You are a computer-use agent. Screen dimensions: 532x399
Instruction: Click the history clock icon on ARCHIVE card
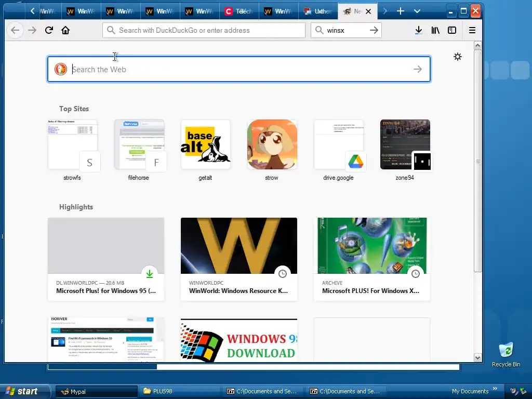[416, 273]
